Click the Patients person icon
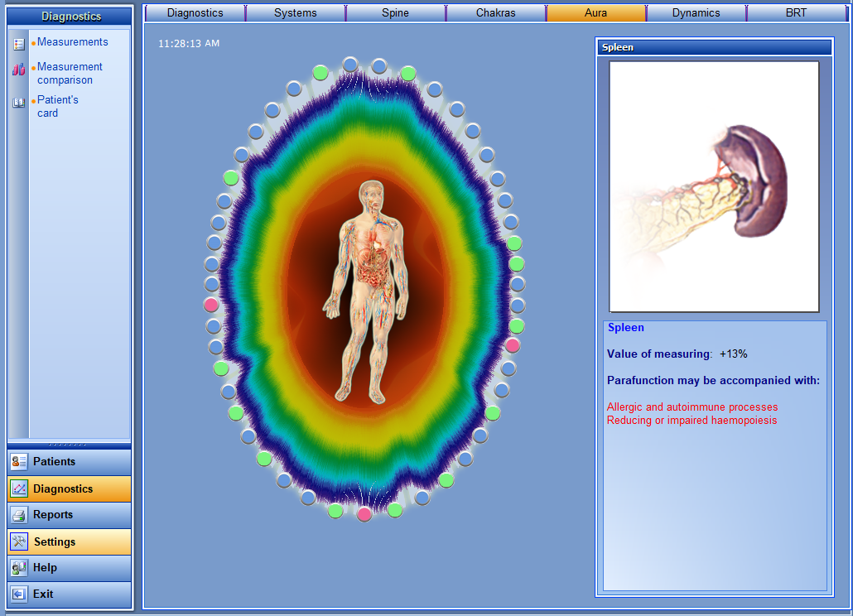This screenshot has width=853, height=616. pyautogui.click(x=19, y=462)
